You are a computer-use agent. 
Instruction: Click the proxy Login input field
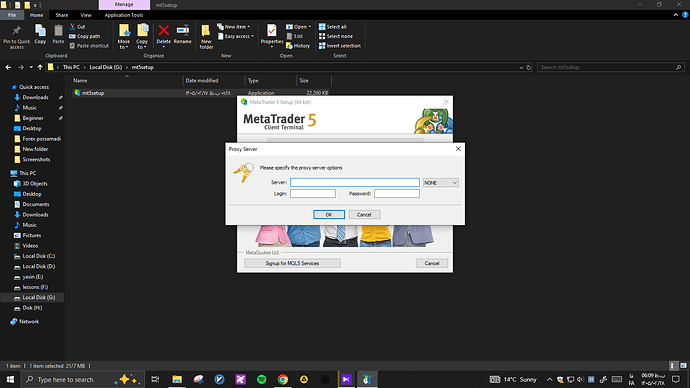(313, 194)
